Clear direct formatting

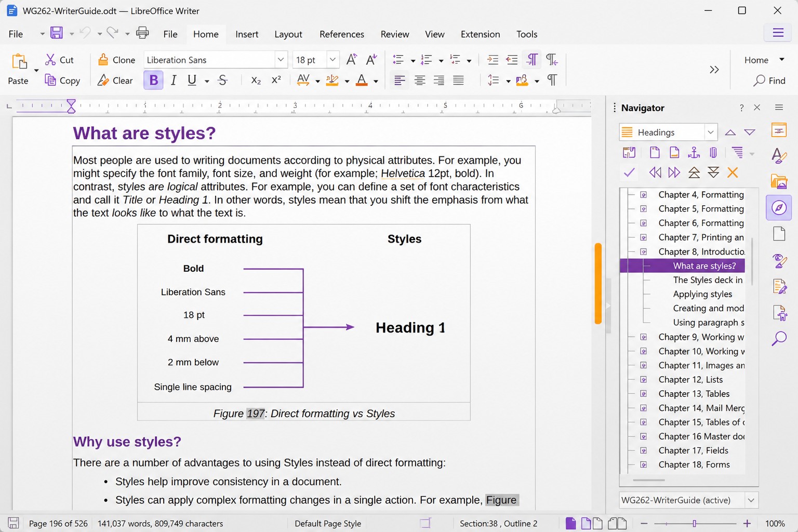pyautogui.click(x=115, y=81)
